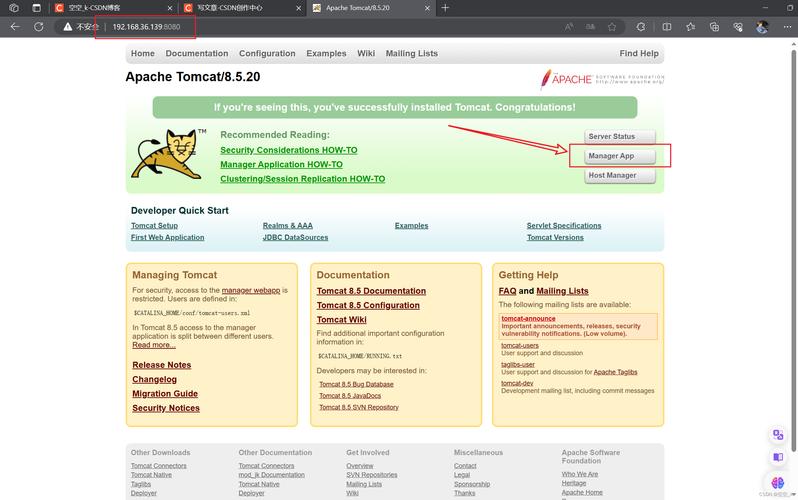Open the collections icon in toolbar
This screenshot has width=798, height=500.
click(715, 27)
